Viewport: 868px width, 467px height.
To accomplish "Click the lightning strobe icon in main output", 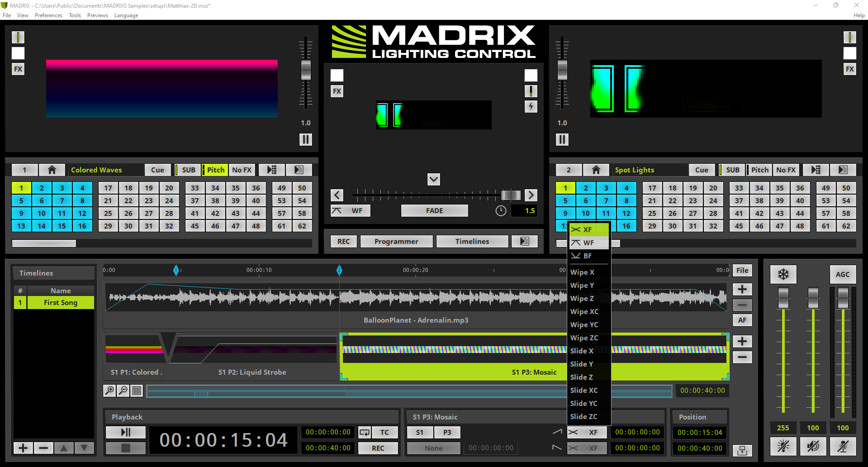I will click(x=531, y=106).
